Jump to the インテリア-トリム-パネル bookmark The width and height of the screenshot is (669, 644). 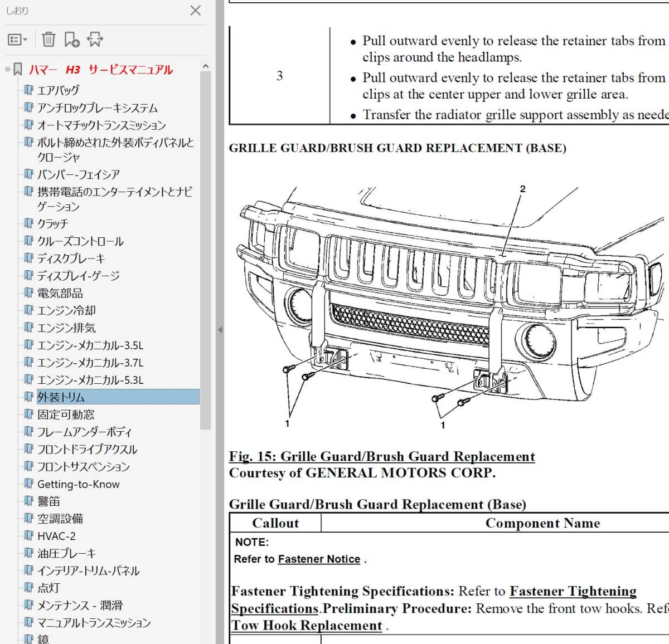pos(89,570)
